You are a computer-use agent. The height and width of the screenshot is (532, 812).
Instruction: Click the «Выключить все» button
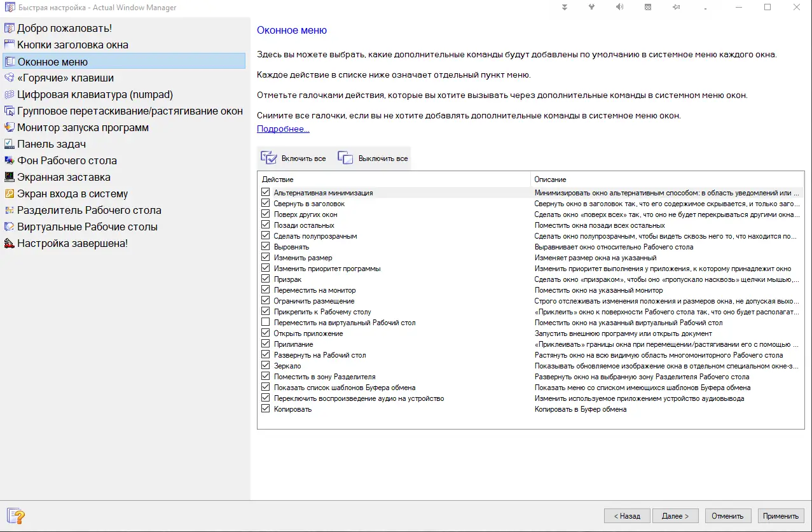[x=373, y=158]
